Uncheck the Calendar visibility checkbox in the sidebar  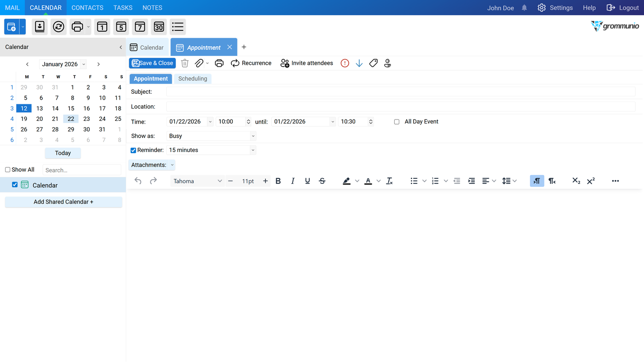point(15,185)
